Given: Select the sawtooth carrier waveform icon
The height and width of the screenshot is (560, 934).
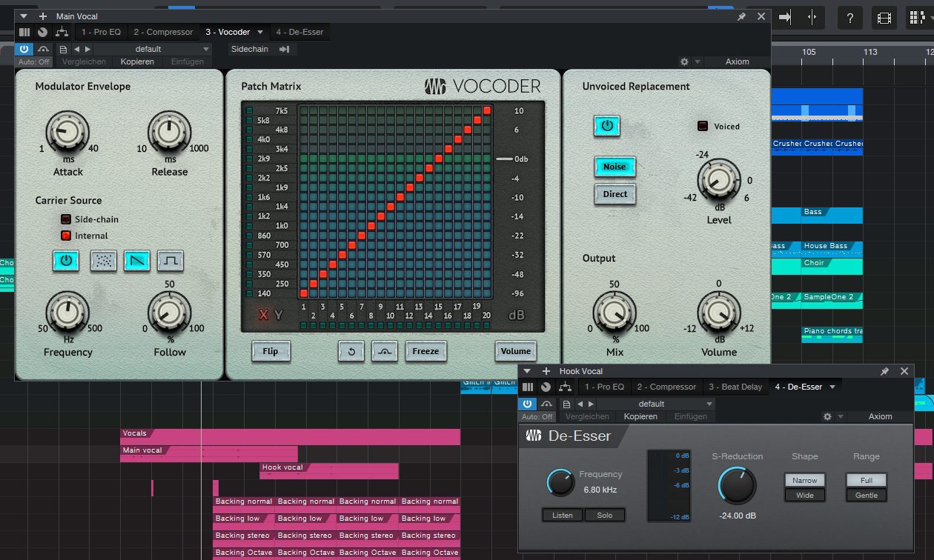Looking at the screenshot, I should pos(137,261).
